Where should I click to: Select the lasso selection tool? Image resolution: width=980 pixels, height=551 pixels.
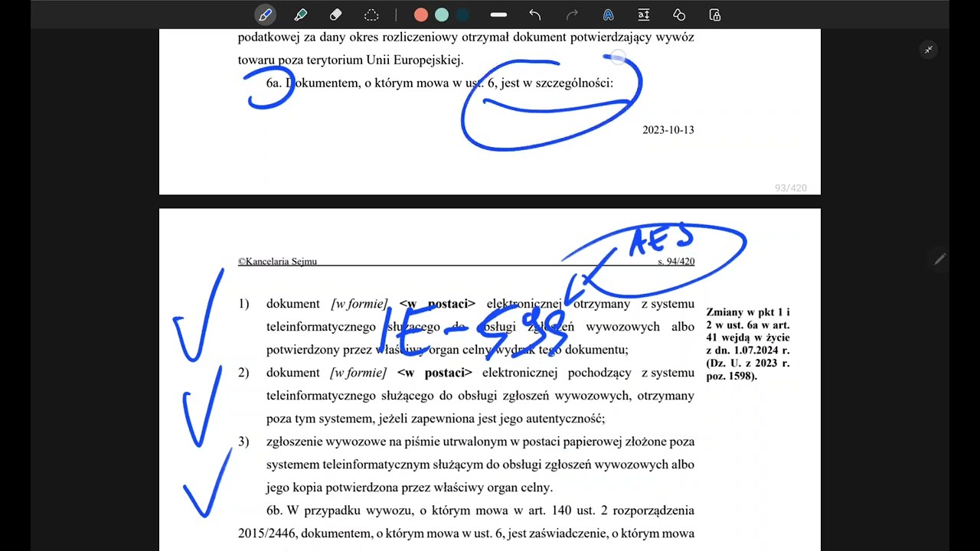(371, 15)
